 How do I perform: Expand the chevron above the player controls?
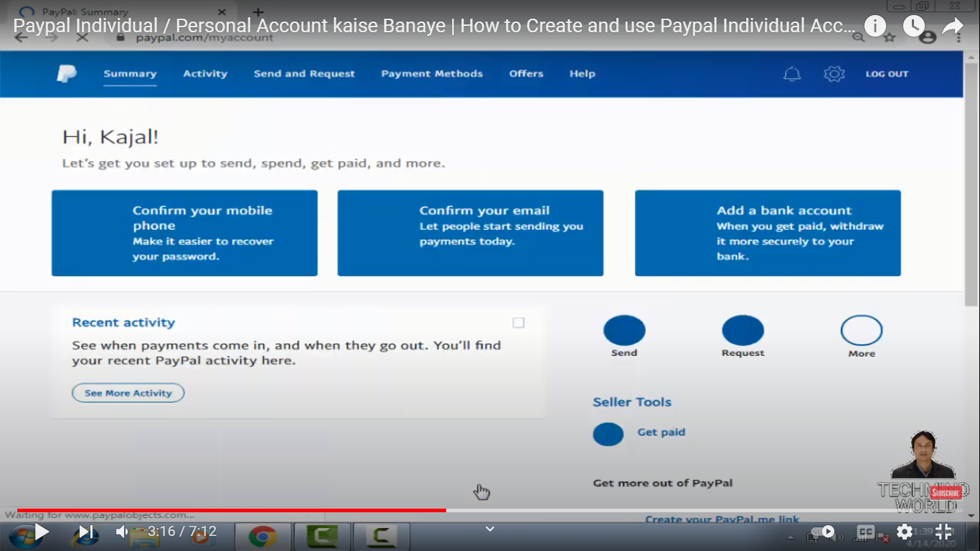tap(490, 529)
